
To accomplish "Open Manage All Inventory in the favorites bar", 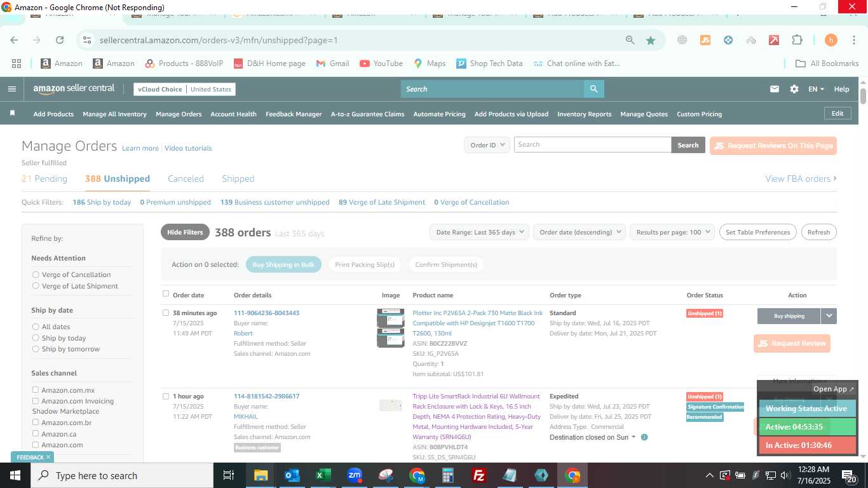I will tap(114, 114).
